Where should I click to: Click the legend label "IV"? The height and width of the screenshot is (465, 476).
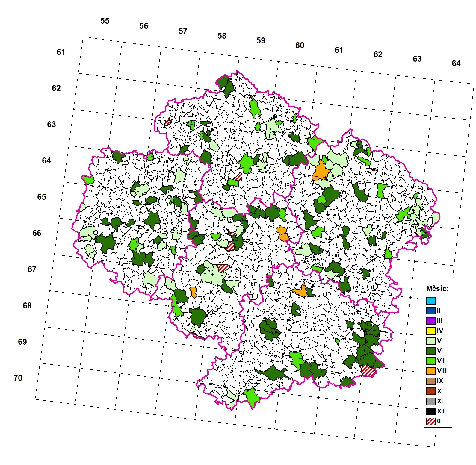[440, 331]
